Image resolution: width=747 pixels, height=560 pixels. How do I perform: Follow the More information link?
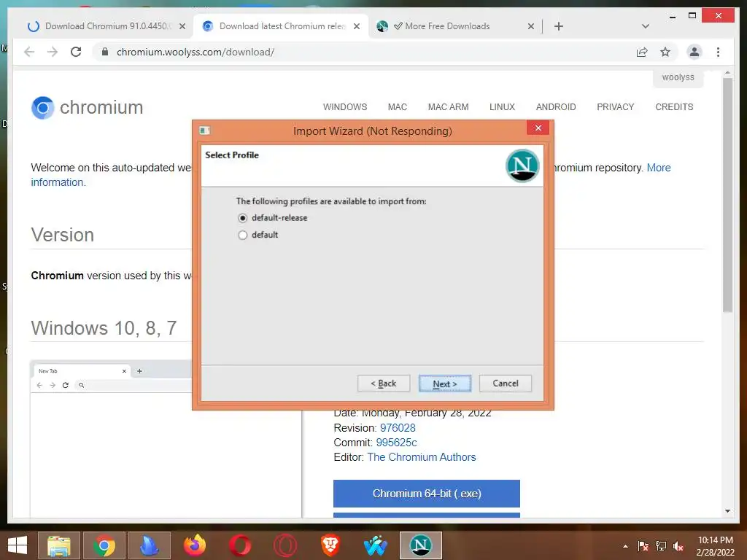(659, 168)
